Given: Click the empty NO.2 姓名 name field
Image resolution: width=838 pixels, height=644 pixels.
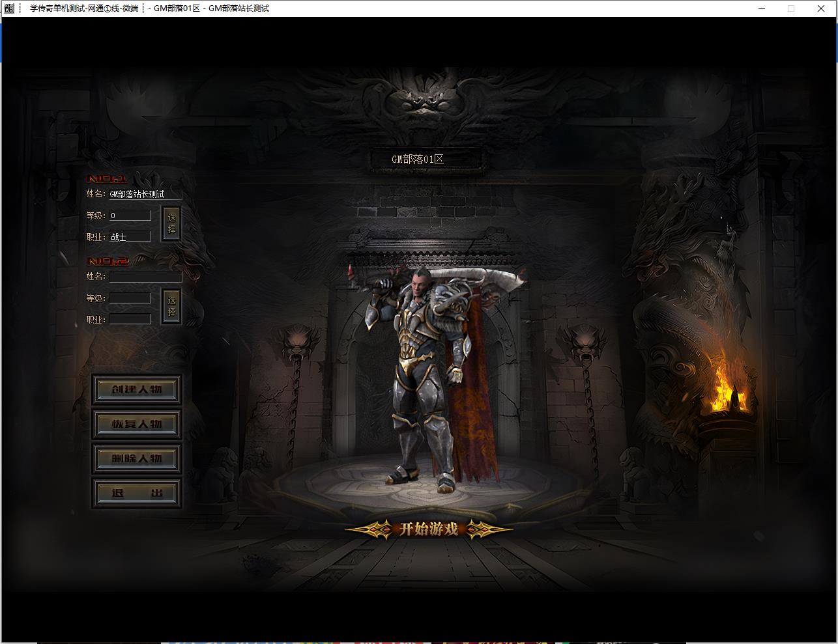Looking at the screenshot, I should [x=145, y=277].
